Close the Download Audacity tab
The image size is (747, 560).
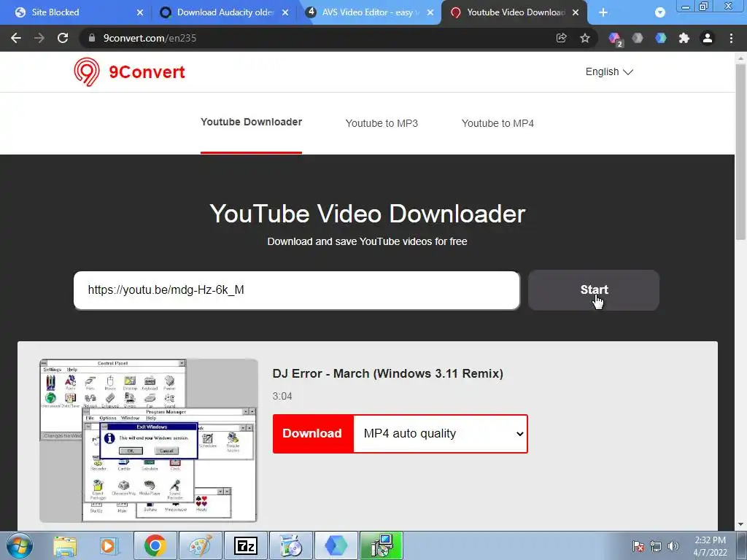pyautogui.click(x=285, y=12)
